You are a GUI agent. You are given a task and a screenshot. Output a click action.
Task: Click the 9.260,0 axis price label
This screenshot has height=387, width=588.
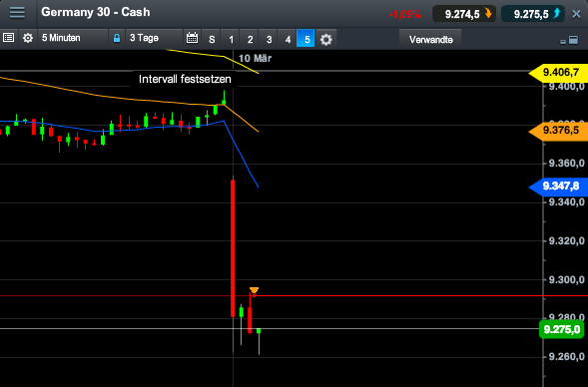pyautogui.click(x=566, y=357)
